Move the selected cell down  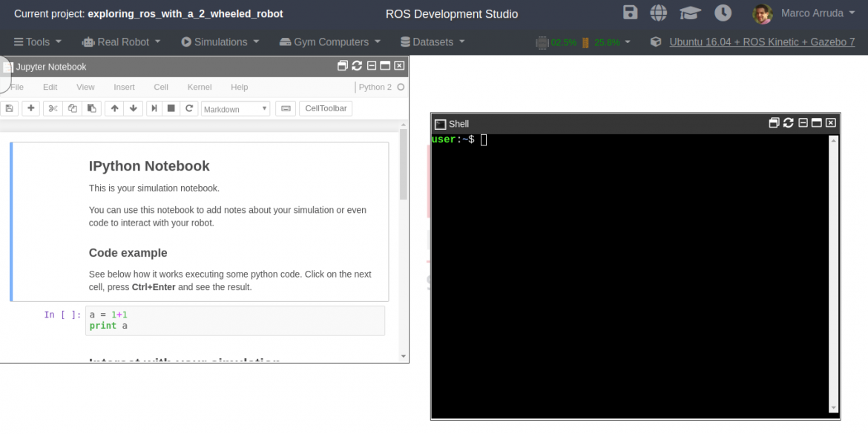pyautogui.click(x=134, y=108)
